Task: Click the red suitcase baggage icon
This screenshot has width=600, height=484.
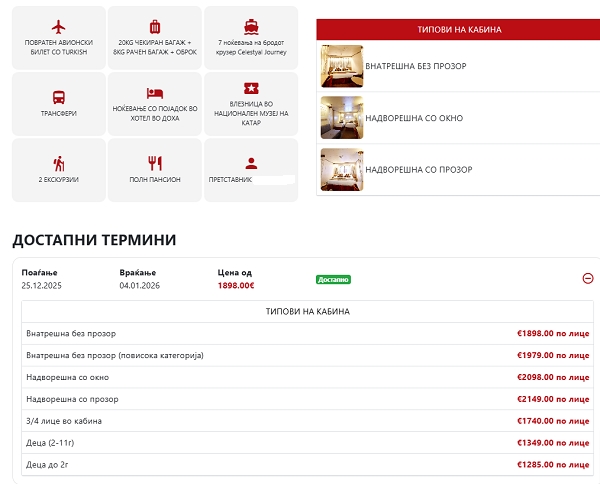Action: (154, 26)
